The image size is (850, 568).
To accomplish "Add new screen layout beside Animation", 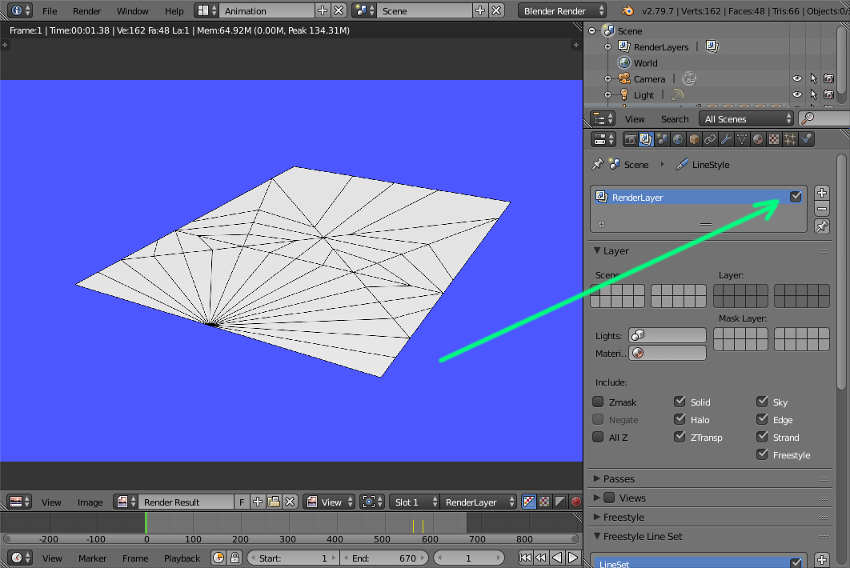I will click(x=322, y=10).
